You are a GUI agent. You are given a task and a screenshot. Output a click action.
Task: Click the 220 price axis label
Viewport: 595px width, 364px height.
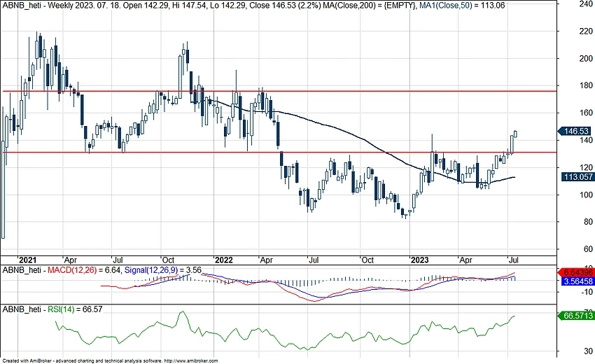[x=587, y=31]
